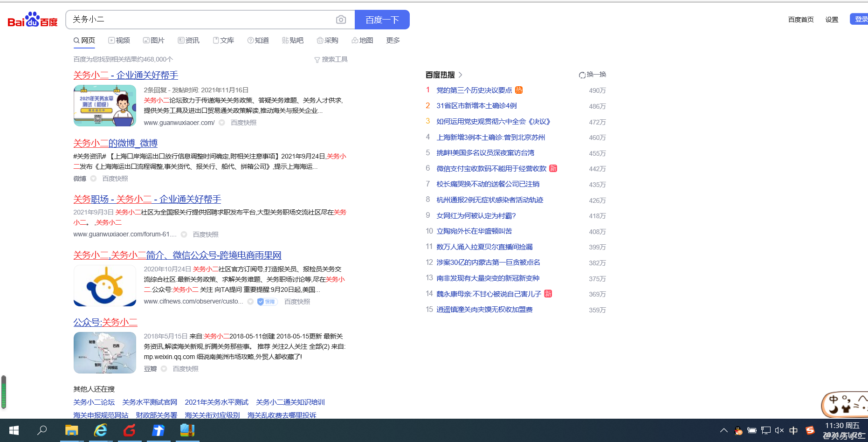Click the network tray icon
868x442 pixels.
pyautogui.click(x=765, y=430)
